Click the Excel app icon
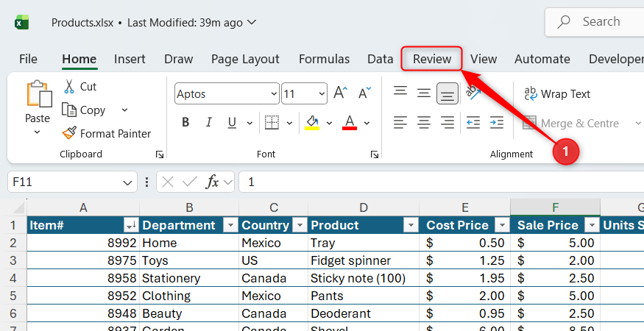Image resolution: width=644 pixels, height=331 pixels. pos(21,22)
